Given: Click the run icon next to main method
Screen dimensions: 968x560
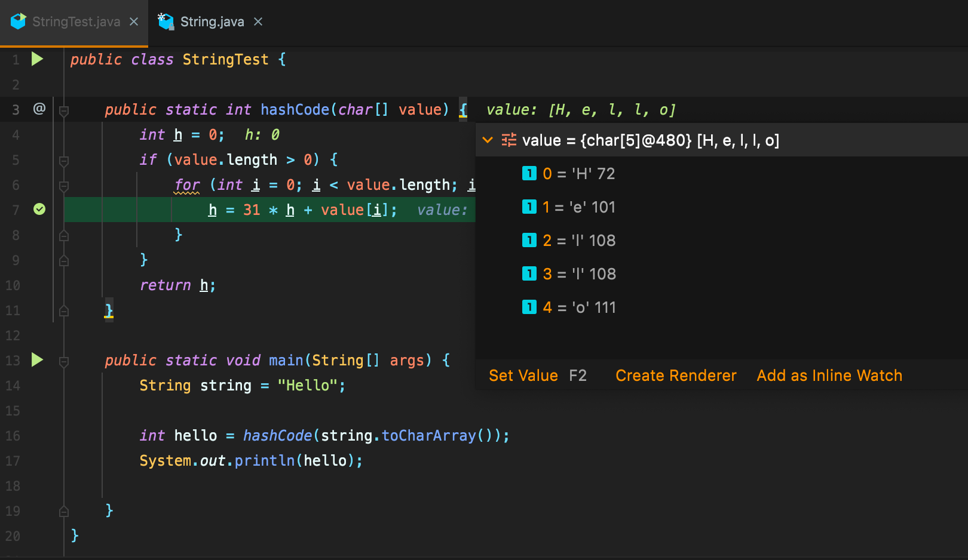Looking at the screenshot, I should 37,360.
